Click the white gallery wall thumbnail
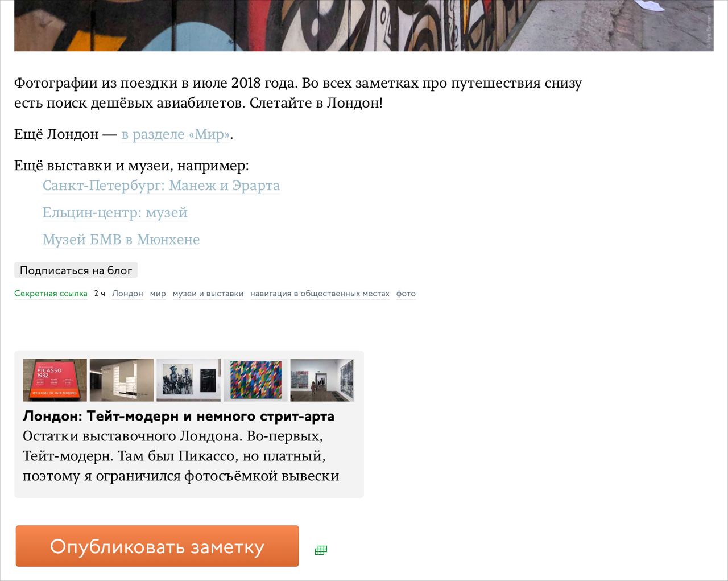This screenshot has width=728, height=581. [122, 380]
